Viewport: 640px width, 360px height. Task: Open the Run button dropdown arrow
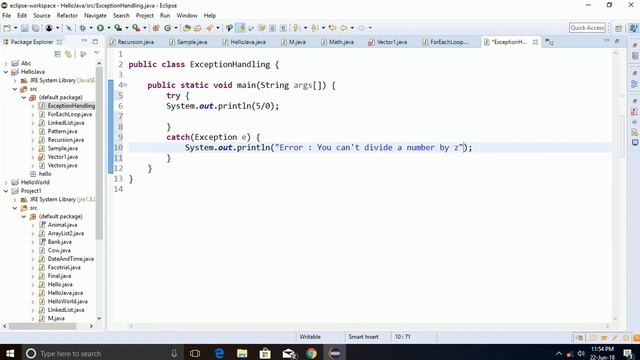(109, 28)
